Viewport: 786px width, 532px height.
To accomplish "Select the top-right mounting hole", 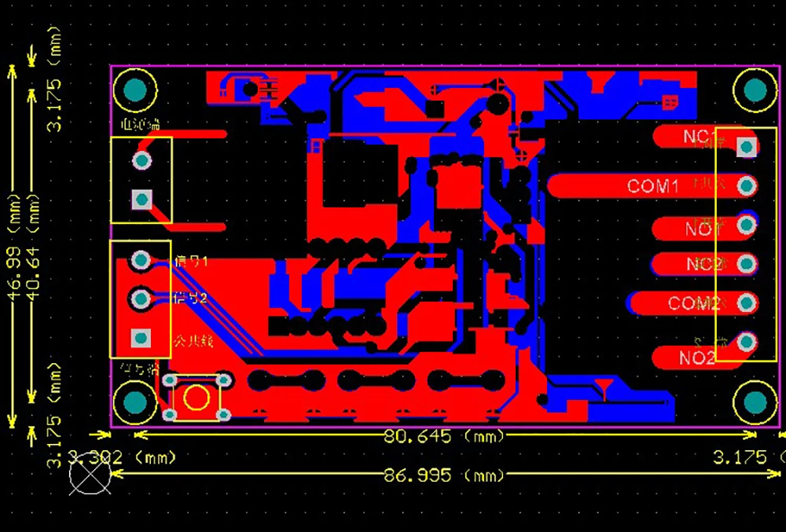I will point(755,90).
